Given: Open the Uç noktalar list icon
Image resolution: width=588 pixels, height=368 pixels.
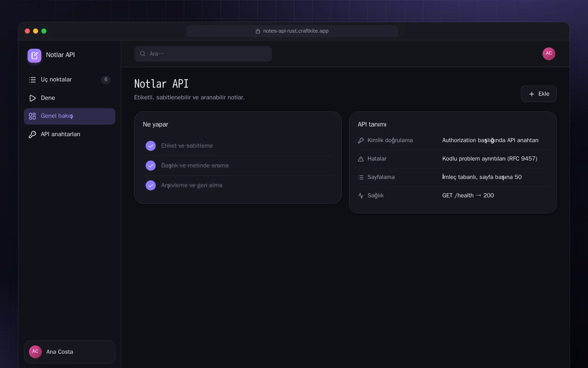Looking at the screenshot, I should tap(32, 80).
